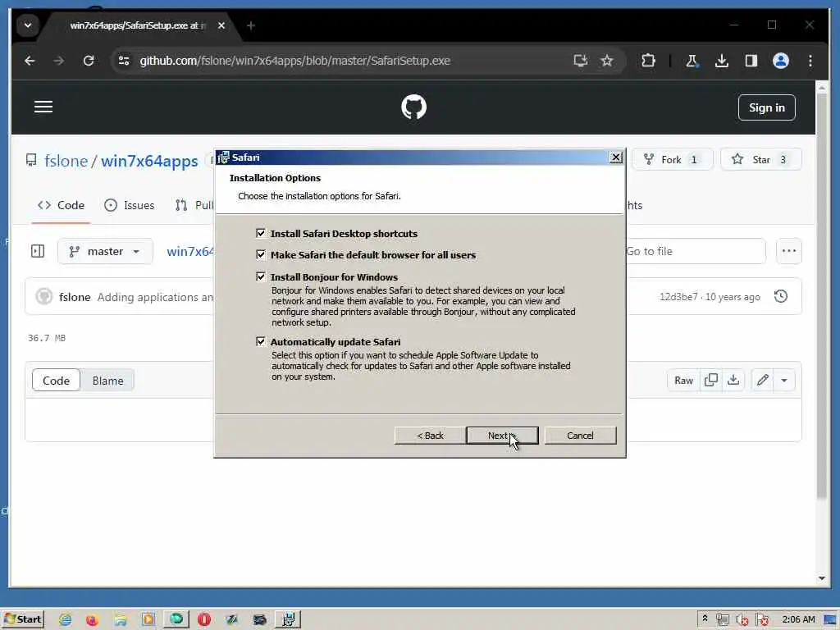This screenshot has width=840, height=630.
Task: Open the tab search dropdown arrow
Action: tap(28, 25)
